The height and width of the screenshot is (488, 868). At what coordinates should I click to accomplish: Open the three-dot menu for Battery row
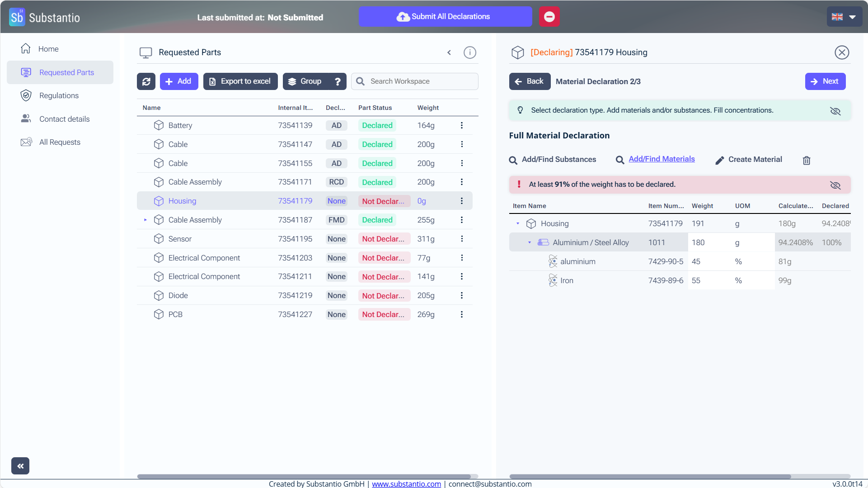tap(461, 125)
